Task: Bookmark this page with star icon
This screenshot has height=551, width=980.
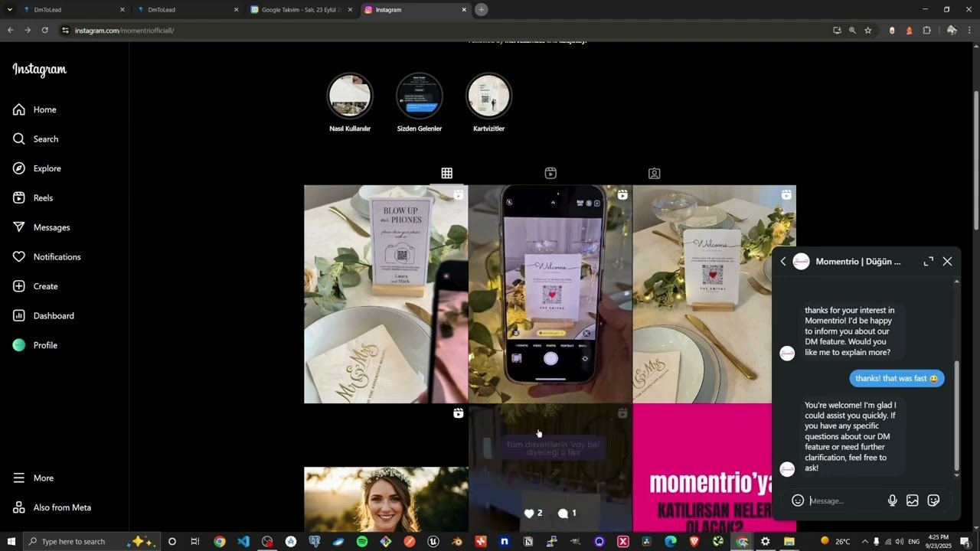Action: 867,31
